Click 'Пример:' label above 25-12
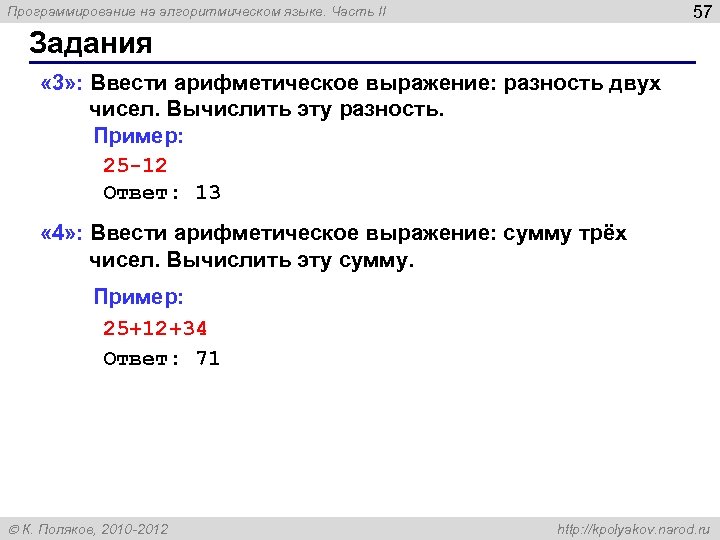Viewport: 720px width, 540px height. point(139,136)
